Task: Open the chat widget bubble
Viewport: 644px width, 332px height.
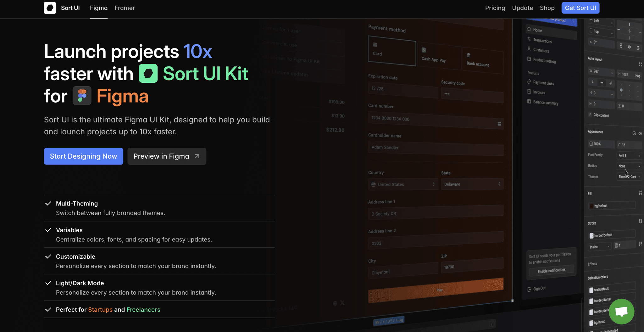Action: coord(622,312)
